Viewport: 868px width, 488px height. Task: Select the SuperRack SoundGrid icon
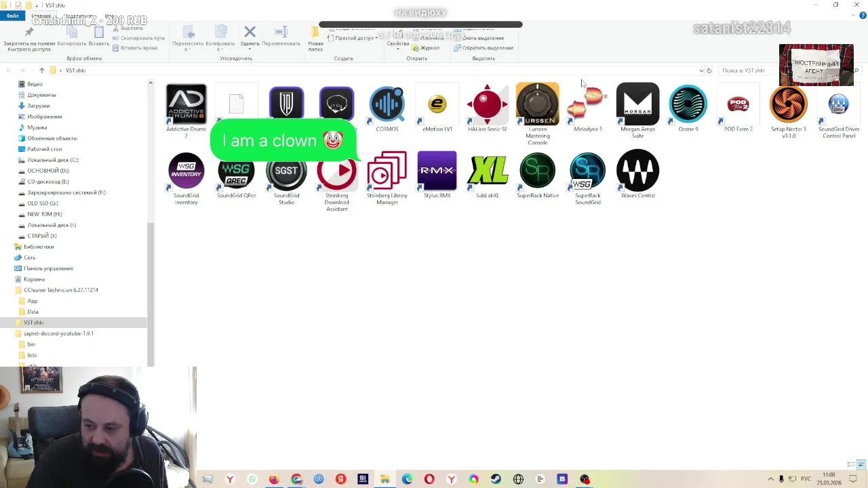pos(588,171)
